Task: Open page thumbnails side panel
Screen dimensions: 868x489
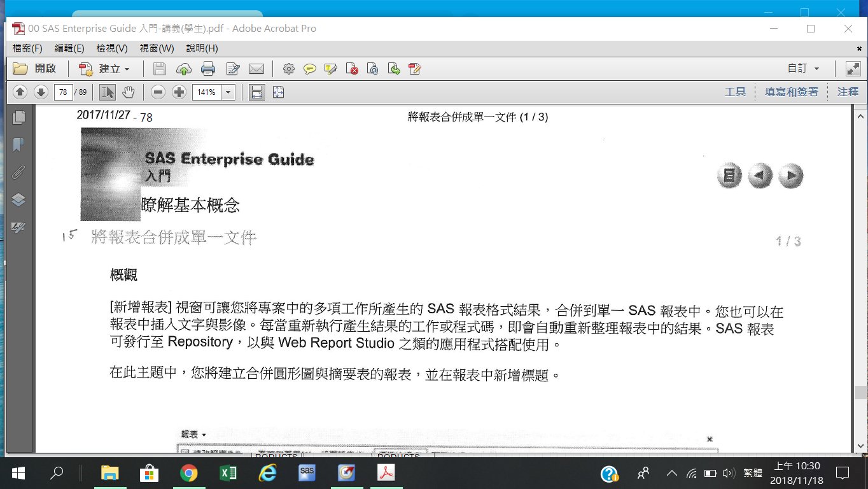Action: pyautogui.click(x=18, y=117)
